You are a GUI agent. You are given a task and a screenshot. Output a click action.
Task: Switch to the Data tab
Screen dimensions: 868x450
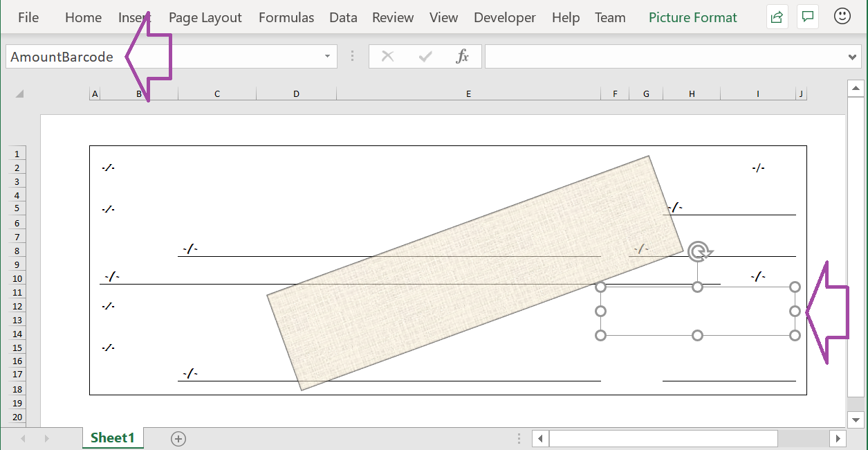(343, 18)
